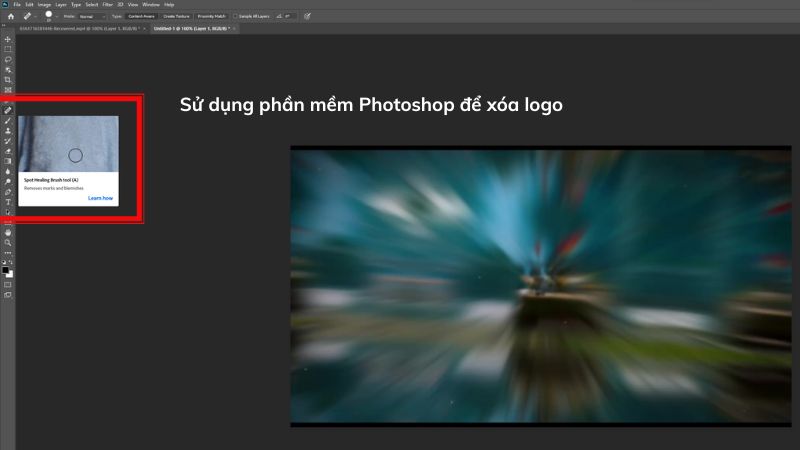Select the Lasso tool
Screen dimensions: 800x450
coord(8,59)
